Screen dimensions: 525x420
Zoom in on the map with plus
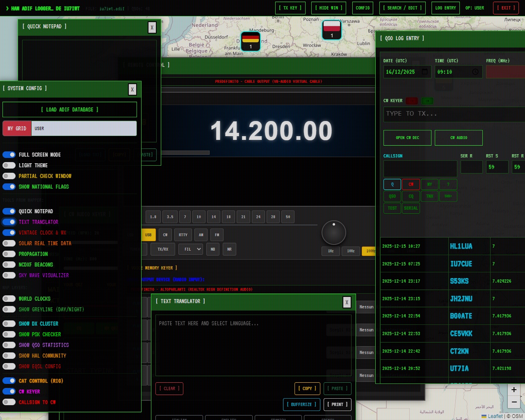pyautogui.click(x=514, y=390)
